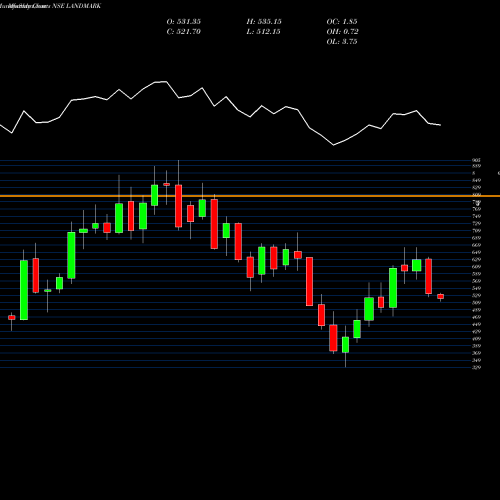Click the 669 price axis label
Viewport: 500px width, 500px height.
point(477,245)
